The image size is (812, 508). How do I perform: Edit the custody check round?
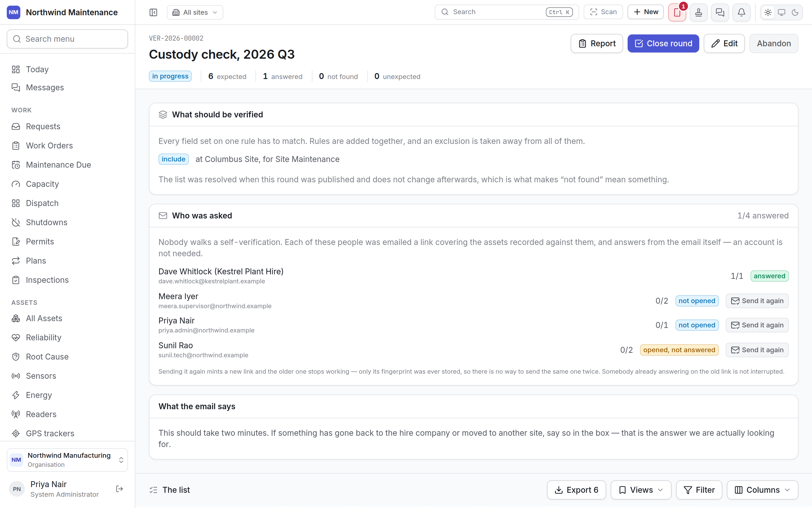724,43
